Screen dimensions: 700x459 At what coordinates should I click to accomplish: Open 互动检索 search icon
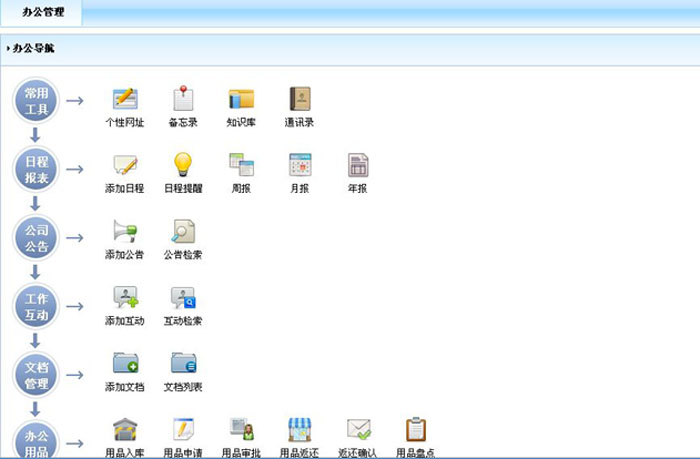tap(183, 298)
